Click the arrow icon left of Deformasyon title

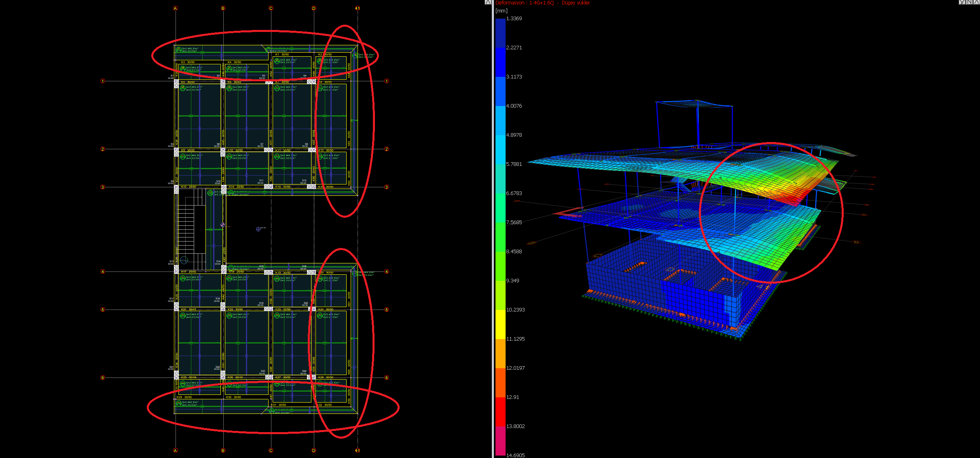coord(488,2)
